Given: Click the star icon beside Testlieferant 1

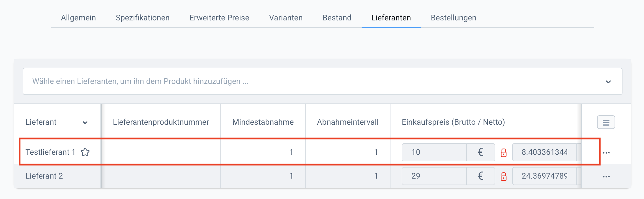Looking at the screenshot, I should click(x=85, y=152).
